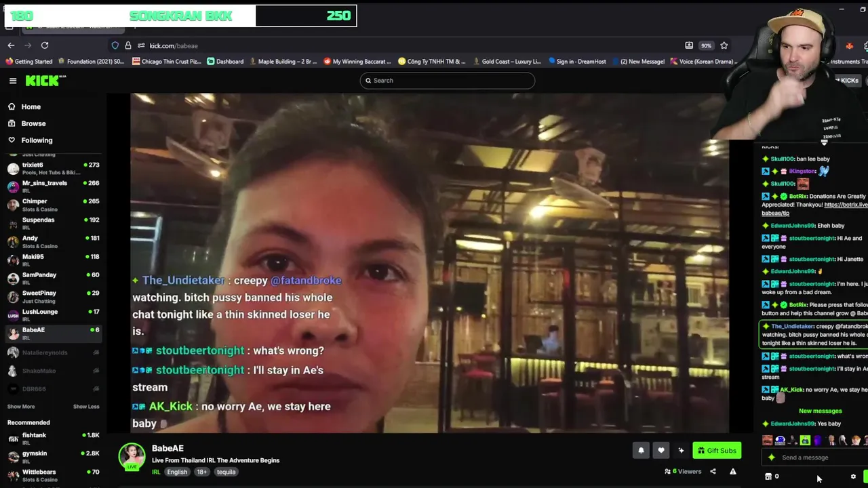
Task: Go back in browser history
Action: tap(11, 45)
